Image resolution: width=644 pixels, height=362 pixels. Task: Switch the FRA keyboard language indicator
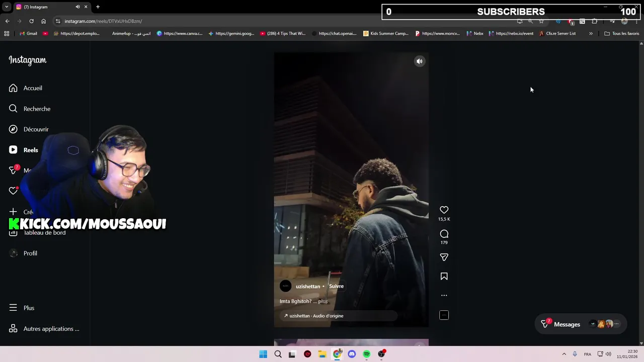(x=588, y=354)
